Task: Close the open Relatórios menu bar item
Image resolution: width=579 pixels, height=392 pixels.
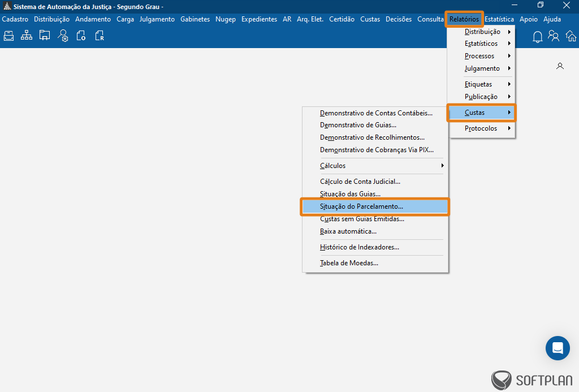Action: 464,19
